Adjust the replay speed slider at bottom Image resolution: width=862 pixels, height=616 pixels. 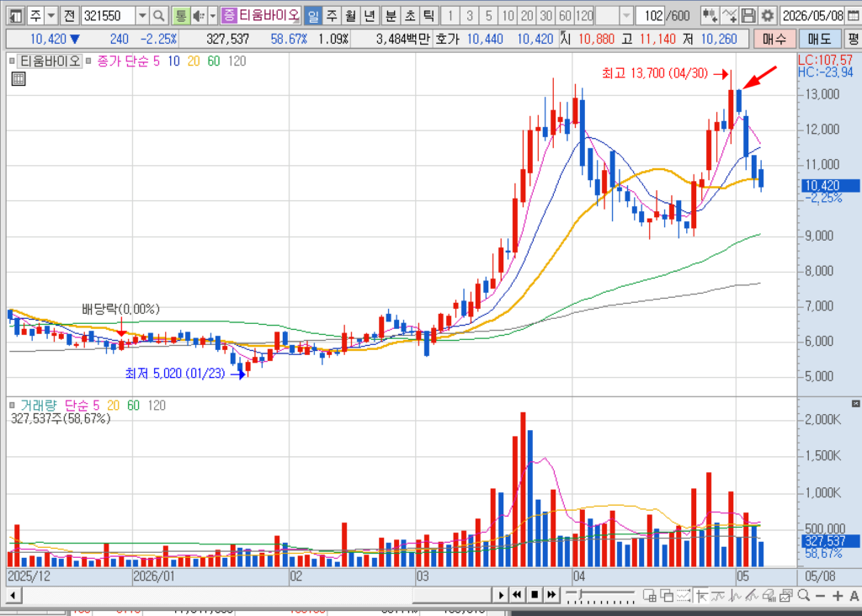(600, 596)
